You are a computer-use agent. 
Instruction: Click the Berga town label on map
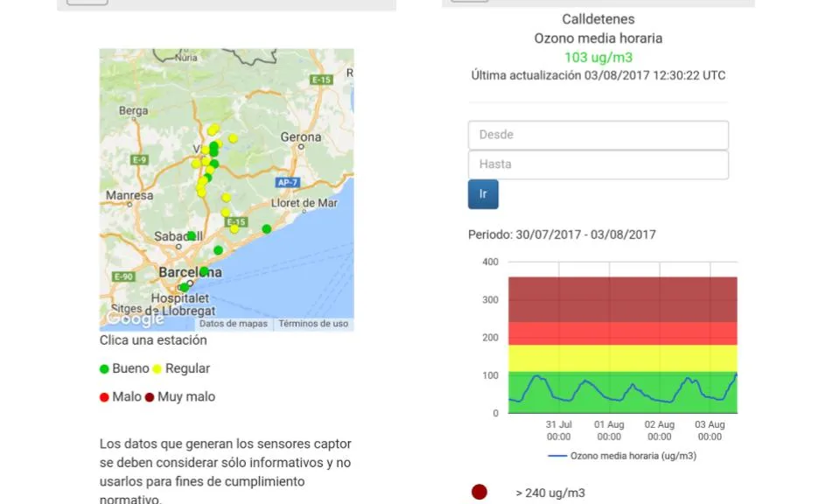point(133,111)
